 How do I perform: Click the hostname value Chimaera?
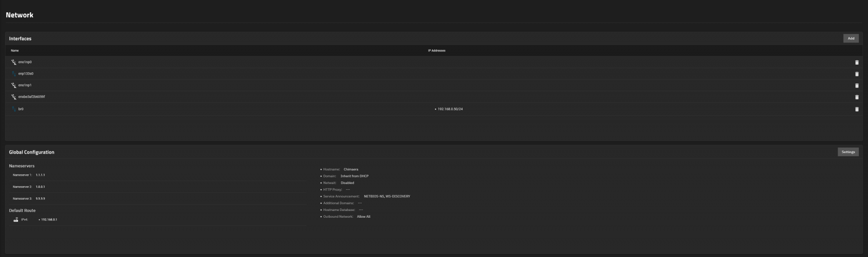351,169
